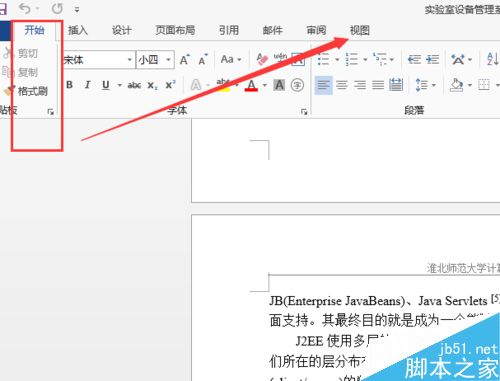Center the text
The image size is (500, 381).
[x=342, y=85]
